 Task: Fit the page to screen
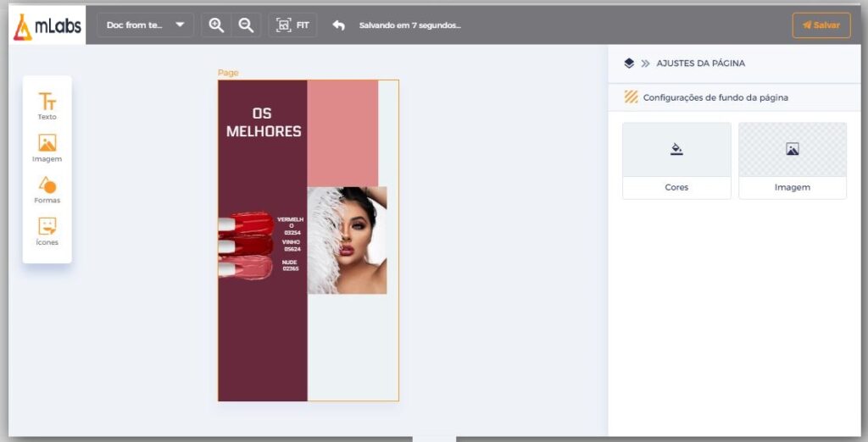pyautogui.click(x=292, y=25)
